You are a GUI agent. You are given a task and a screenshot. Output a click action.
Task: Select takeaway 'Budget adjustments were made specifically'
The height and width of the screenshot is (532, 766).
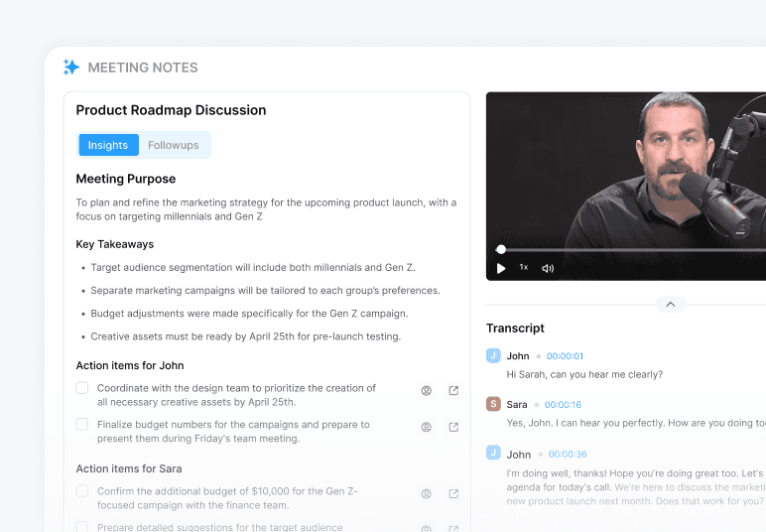[249, 314]
